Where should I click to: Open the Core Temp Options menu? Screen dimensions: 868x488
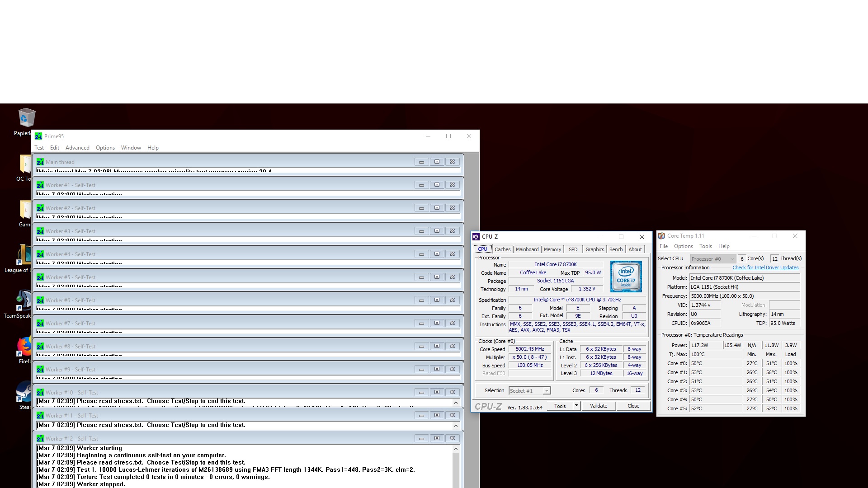(683, 246)
